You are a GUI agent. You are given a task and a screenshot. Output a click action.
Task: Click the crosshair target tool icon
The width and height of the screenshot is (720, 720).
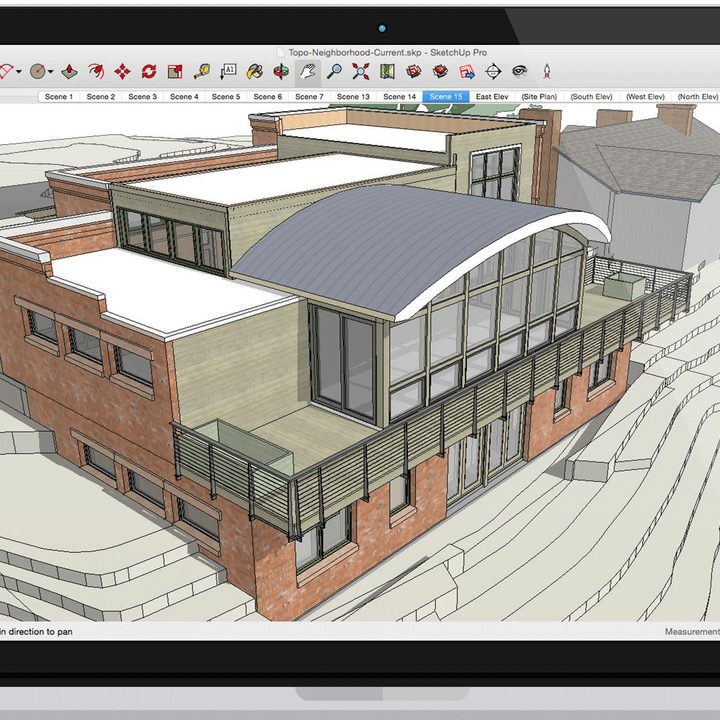(x=493, y=71)
